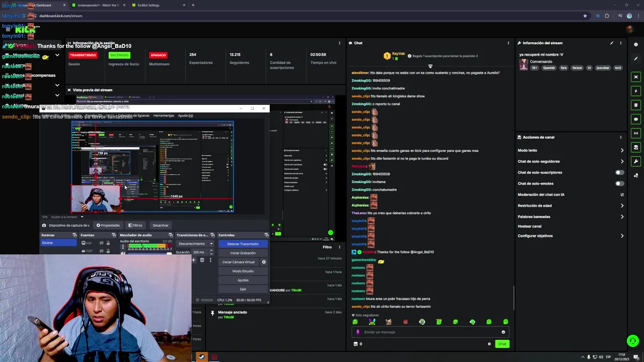Viewport: 644px width, 362px height.
Task: Expand Restricción de edad options
Action: (x=622, y=206)
